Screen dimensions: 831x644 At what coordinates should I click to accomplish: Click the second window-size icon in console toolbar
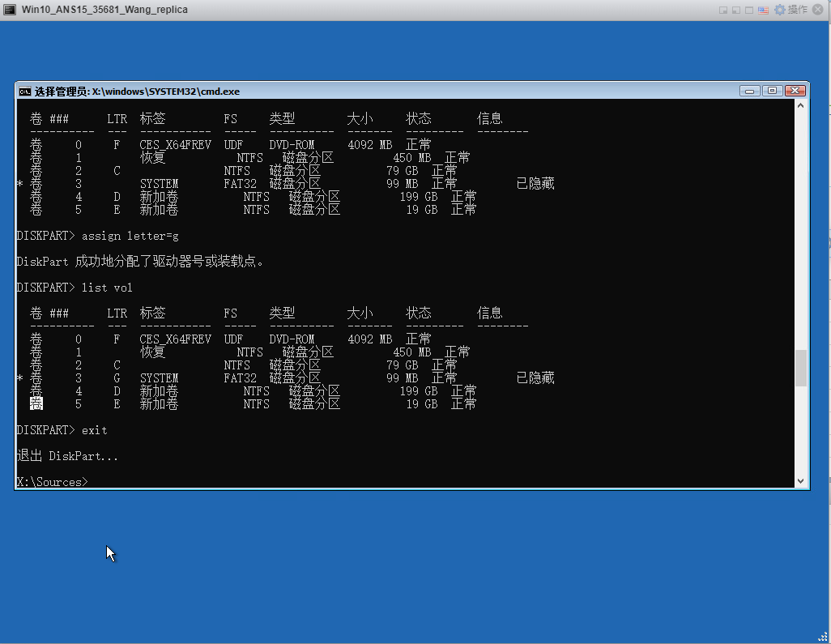coord(736,10)
